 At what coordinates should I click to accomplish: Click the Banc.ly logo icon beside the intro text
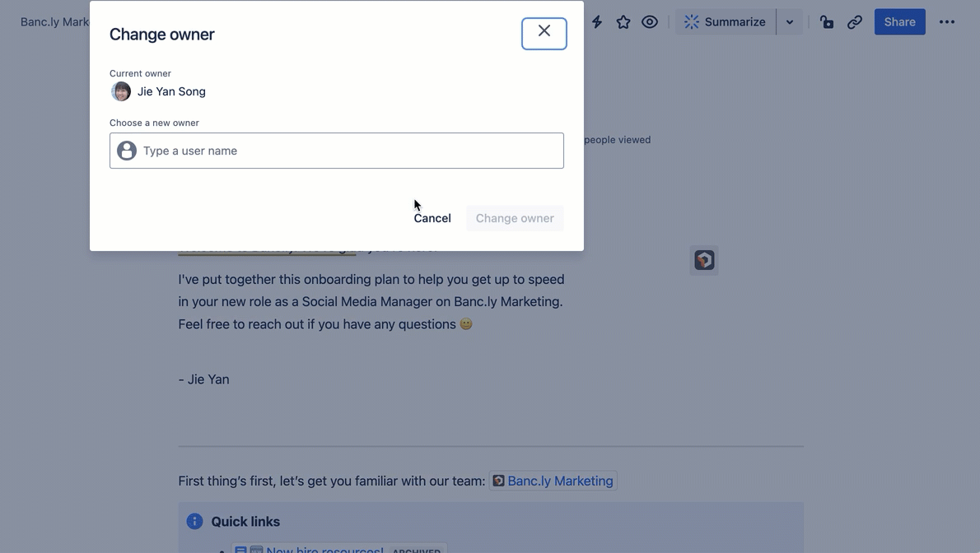(x=704, y=260)
